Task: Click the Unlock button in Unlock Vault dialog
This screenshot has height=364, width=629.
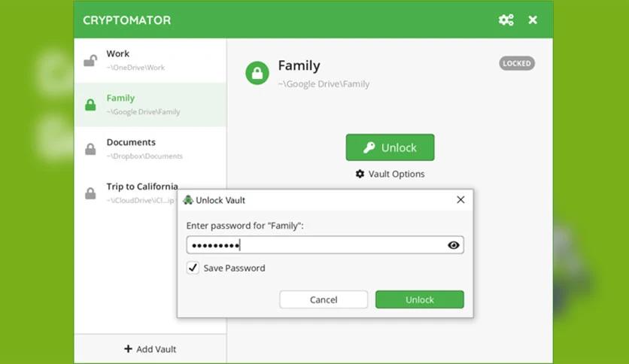Action: [420, 299]
